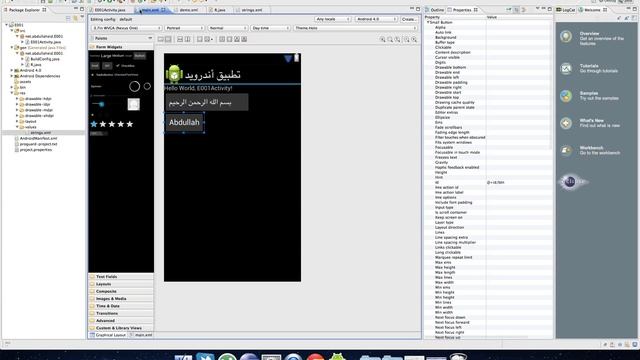The width and height of the screenshot is (640, 360).
Task: Click the Hello World, E001Activity! text view
Action: click(x=198, y=88)
